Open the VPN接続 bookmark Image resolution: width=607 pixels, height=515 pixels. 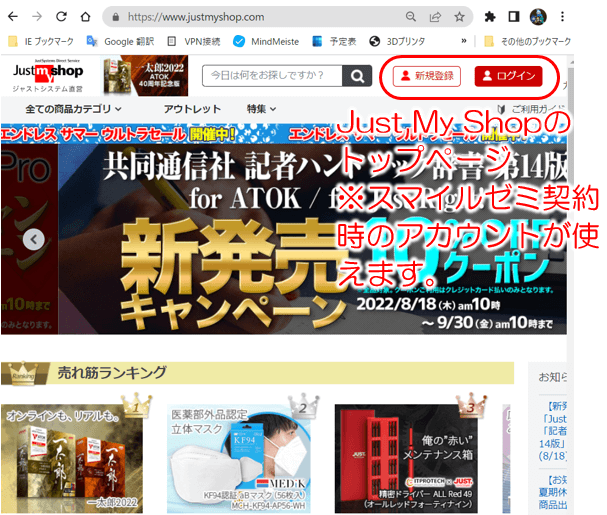tap(194, 41)
